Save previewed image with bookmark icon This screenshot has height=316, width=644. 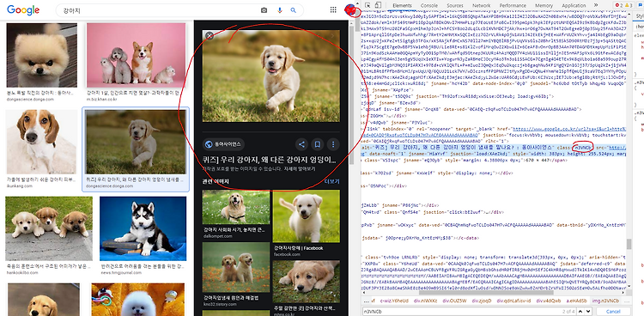[318, 144]
